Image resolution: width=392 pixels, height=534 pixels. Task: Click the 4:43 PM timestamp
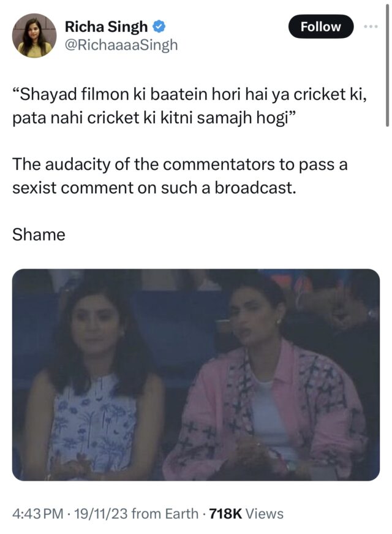38,514
